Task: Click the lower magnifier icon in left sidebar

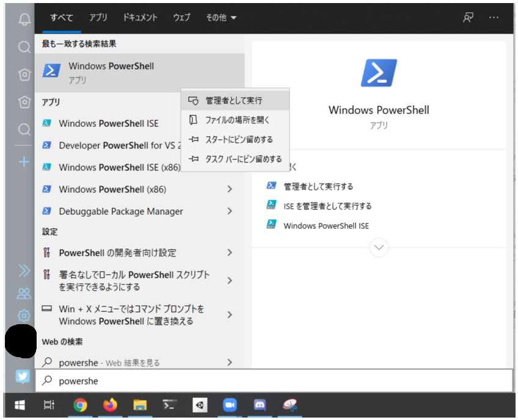Action: (24, 129)
